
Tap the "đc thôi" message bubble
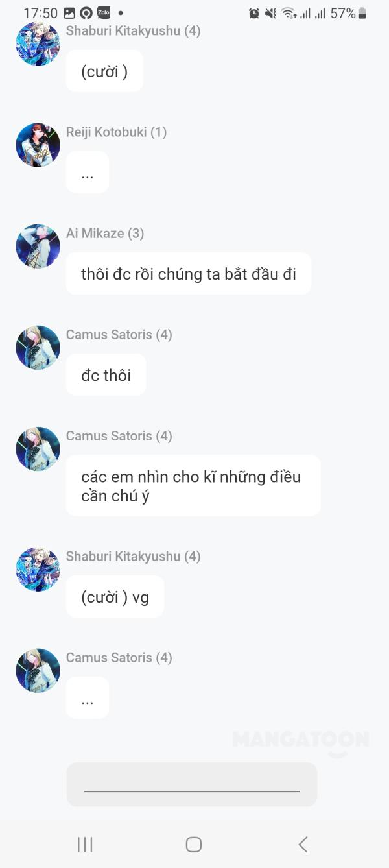[x=106, y=375]
